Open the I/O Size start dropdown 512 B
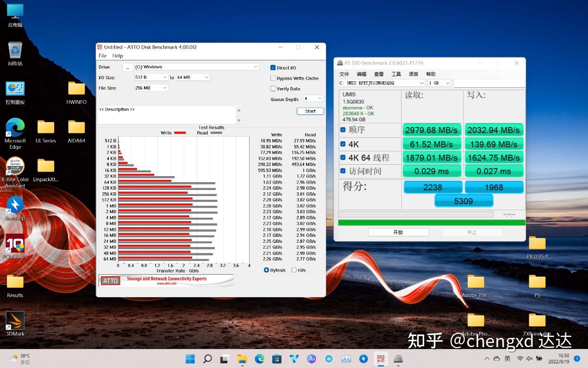 151,77
